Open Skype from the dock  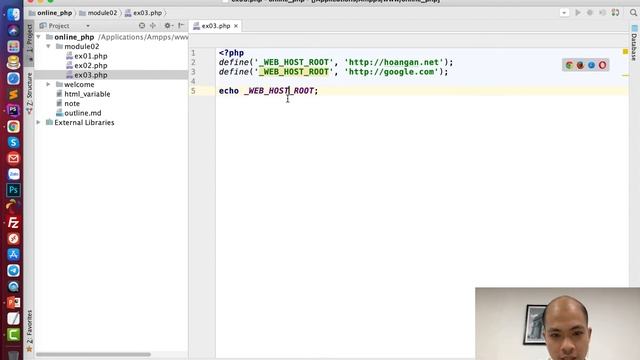[13, 142]
